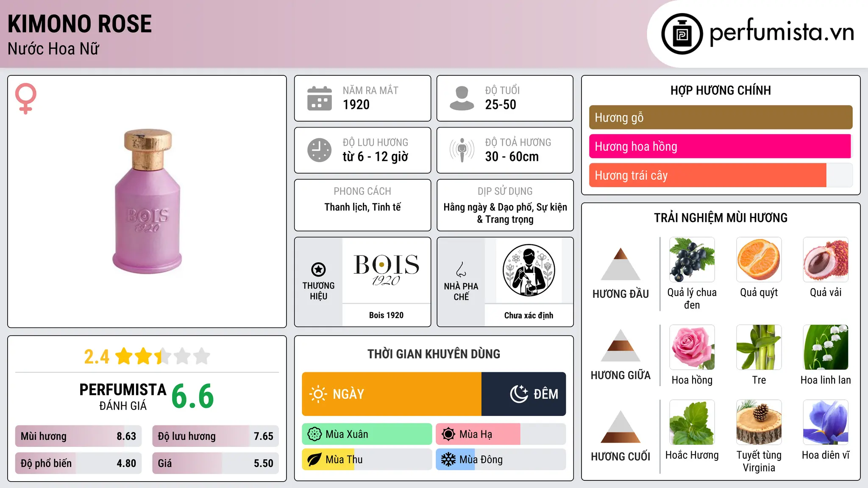This screenshot has height=488, width=868.
Task: Click the Đêm nighttime usage bar
Action: (x=523, y=394)
